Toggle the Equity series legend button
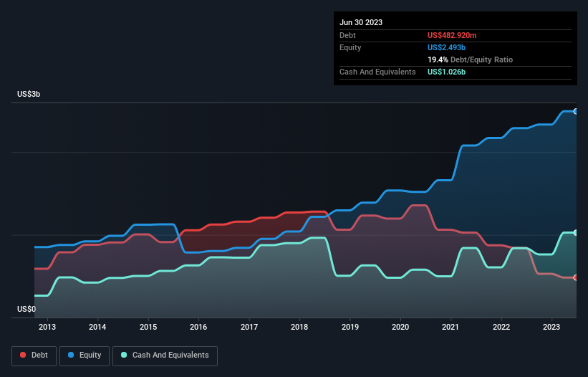Viewport: 588px width, 377px height. coord(85,355)
